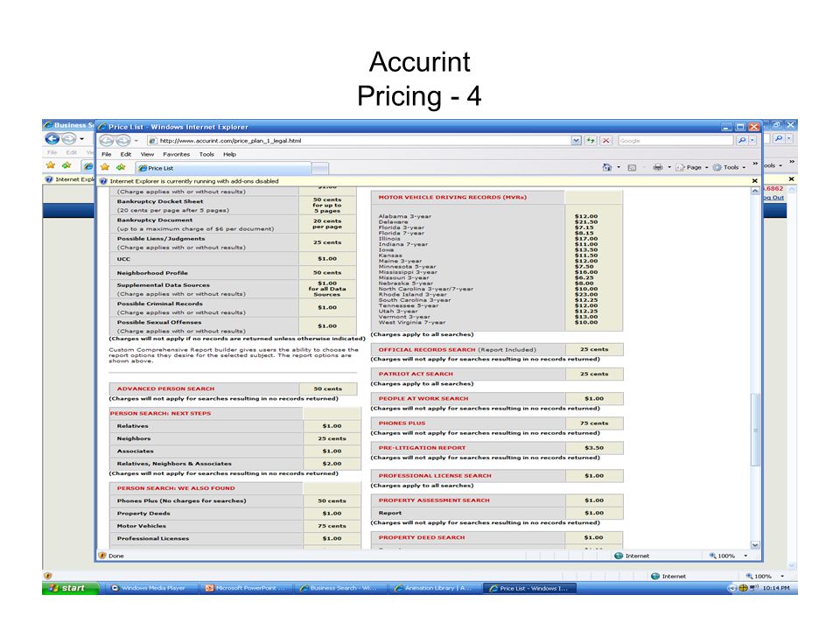This screenshot has width=840, height=630.
Task: Click the Alabama 3-year MVR entry
Action: tap(404, 216)
